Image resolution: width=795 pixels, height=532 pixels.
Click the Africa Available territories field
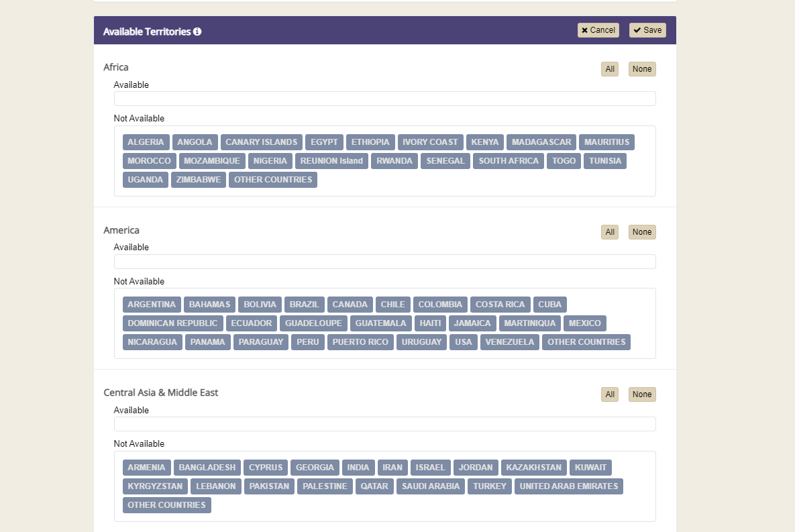point(384,99)
